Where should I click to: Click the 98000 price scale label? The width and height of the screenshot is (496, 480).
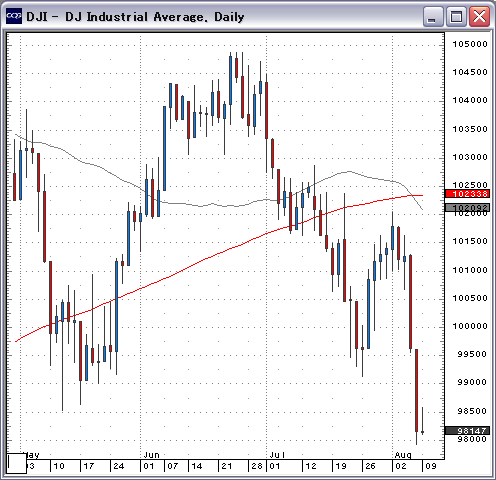coord(472,439)
